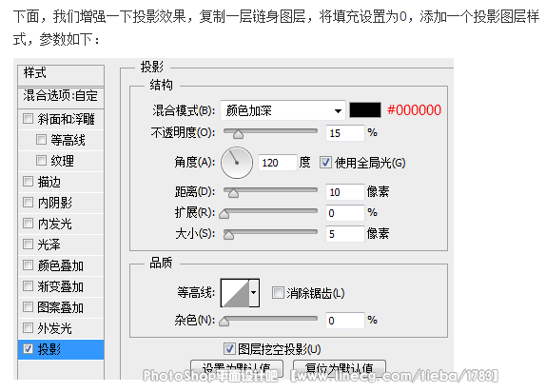Select the 描边 style row
The image size is (546, 392).
coord(61,182)
